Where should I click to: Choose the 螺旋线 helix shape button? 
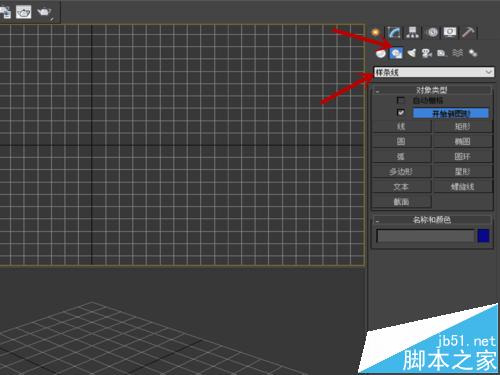[x=462, y=187]
